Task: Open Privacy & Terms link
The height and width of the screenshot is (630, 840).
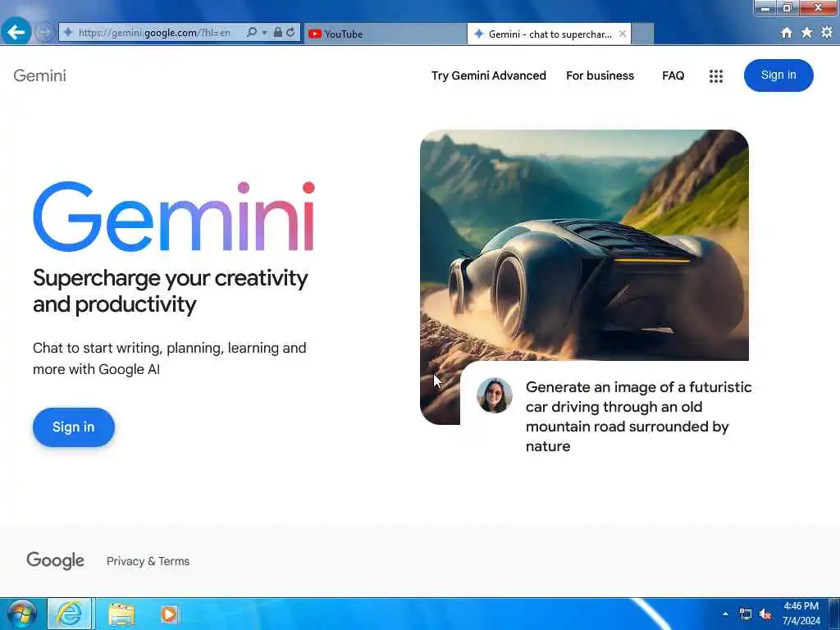Action: coord(148,561)
